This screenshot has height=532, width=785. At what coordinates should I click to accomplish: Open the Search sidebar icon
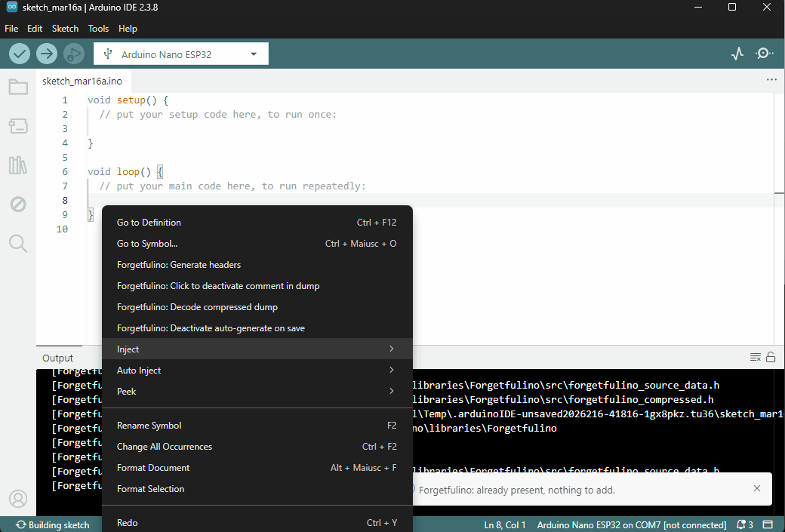18,243
